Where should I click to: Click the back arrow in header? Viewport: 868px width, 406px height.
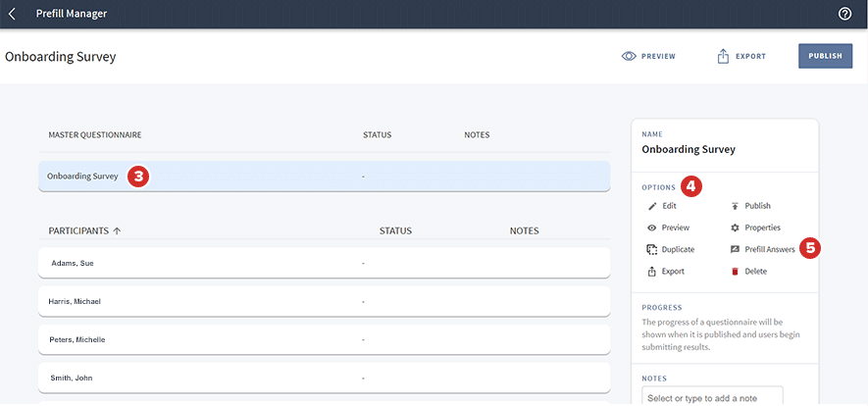click(12, 14)
